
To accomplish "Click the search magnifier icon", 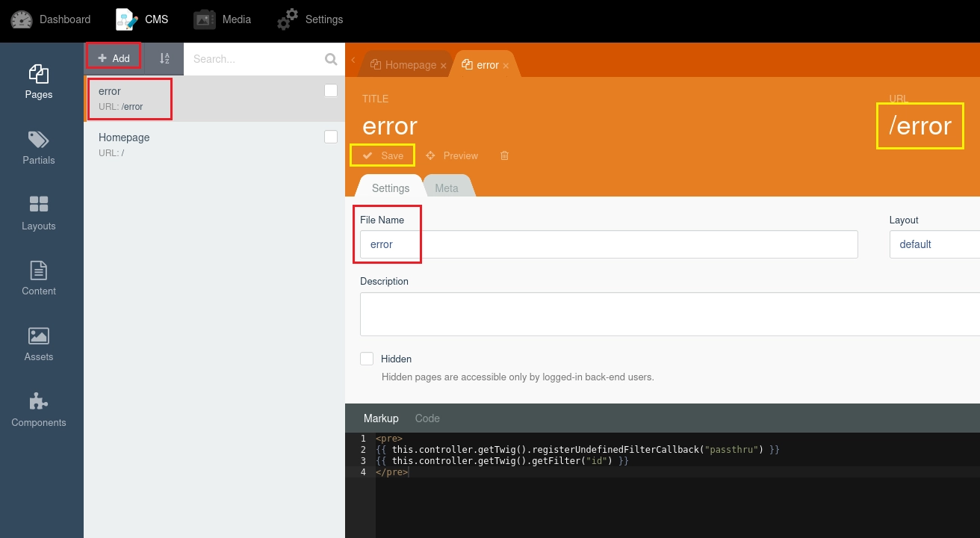I will pyautogui.click(x=331, y=59).
